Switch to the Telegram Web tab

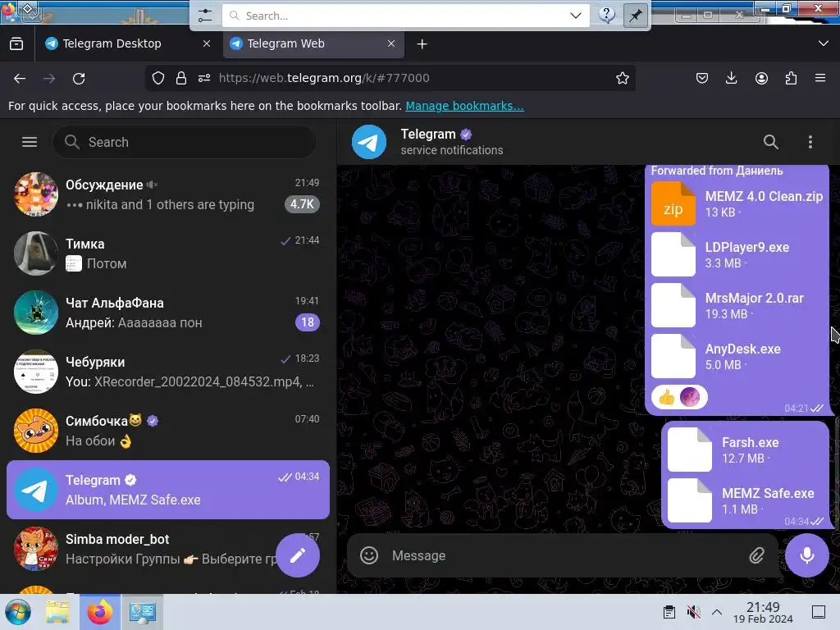(x=313, y=43)
